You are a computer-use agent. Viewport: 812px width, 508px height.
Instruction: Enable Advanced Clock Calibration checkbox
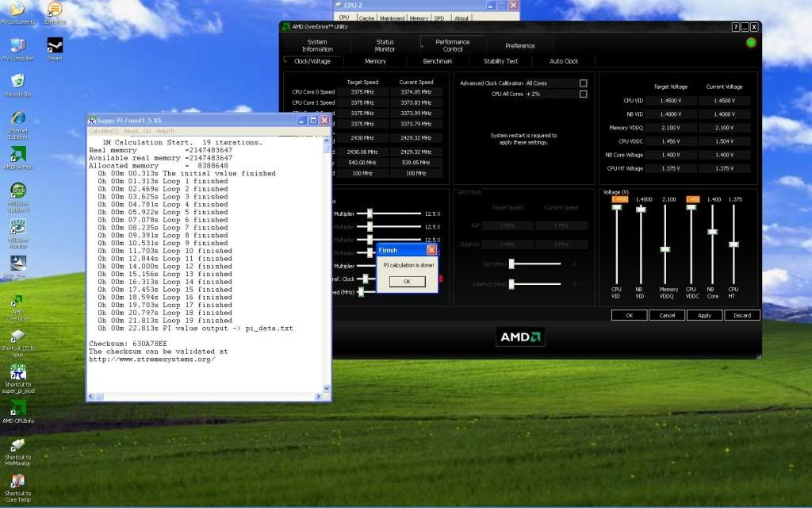tap(583, 83)
